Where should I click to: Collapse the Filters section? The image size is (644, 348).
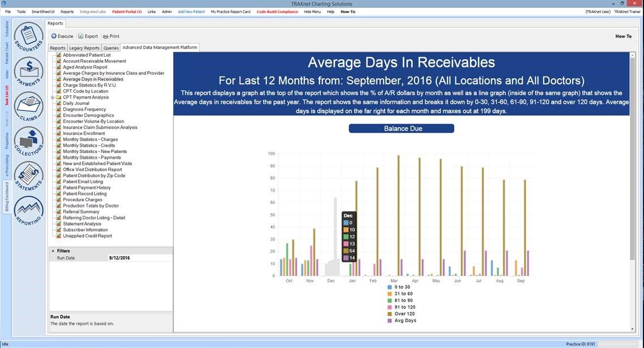[53, 251]
